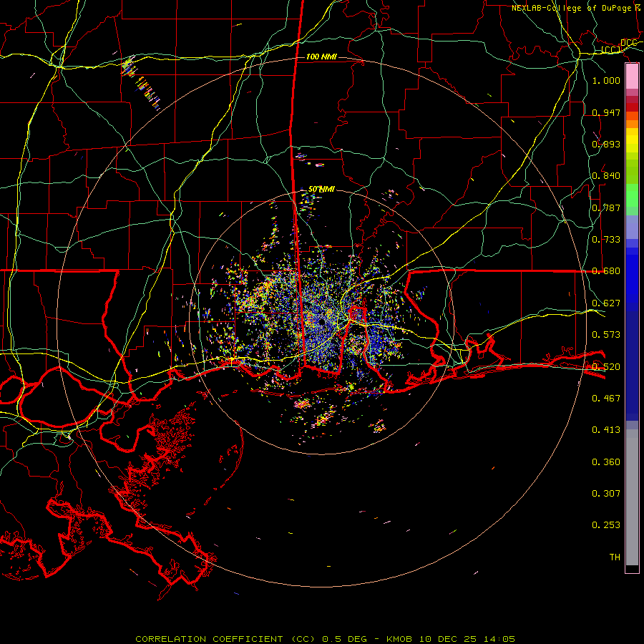644x644 pixels.
Task: Click the 1.000 value on the color scale
Action: pos(606,80)
